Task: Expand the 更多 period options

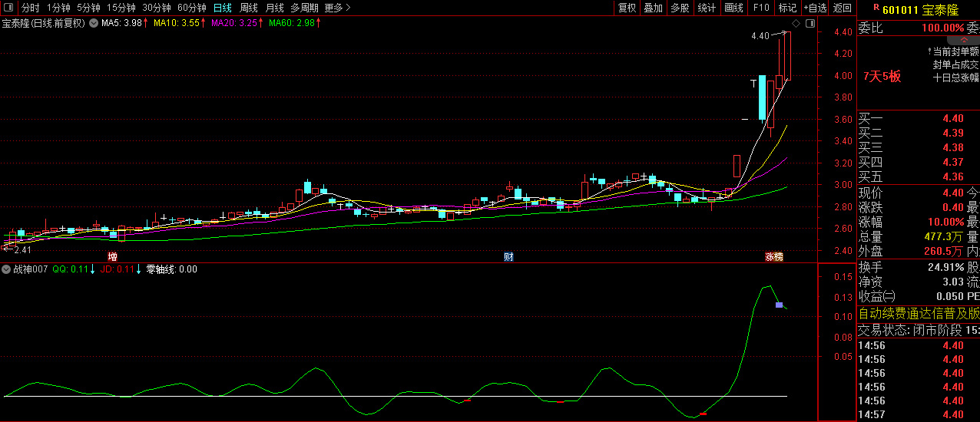Action: pyautogui.click(x=337, y=8)
